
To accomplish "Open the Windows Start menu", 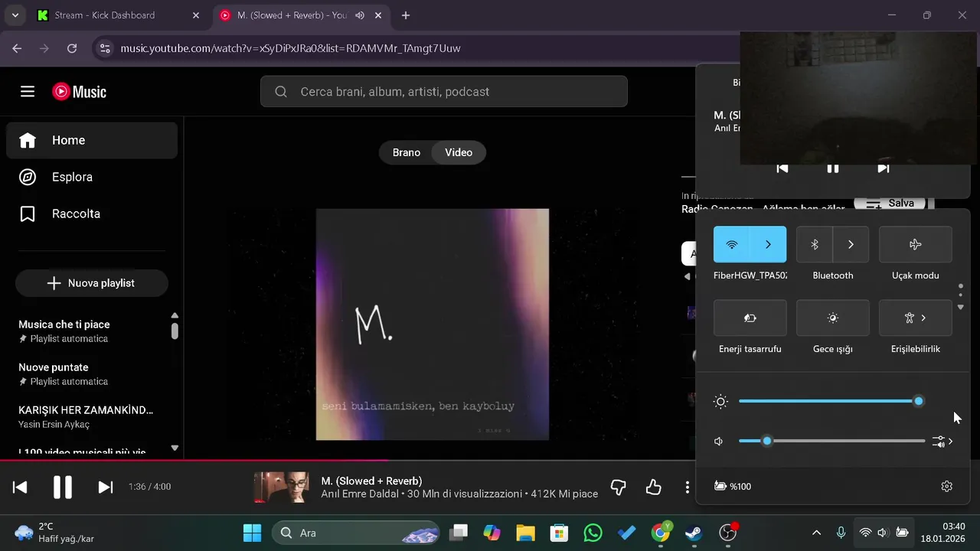I will coord(252,533).
